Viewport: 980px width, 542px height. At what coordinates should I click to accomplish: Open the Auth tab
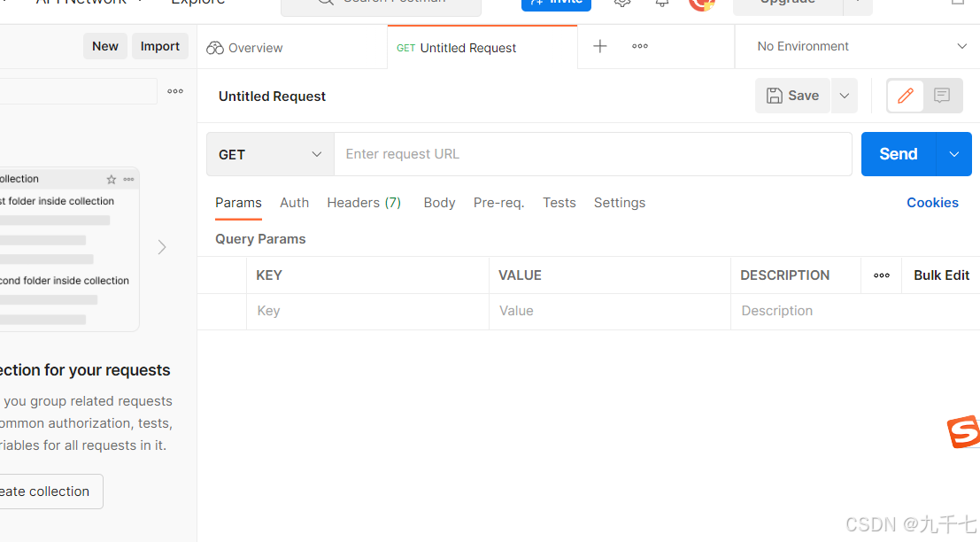point(295,203)
